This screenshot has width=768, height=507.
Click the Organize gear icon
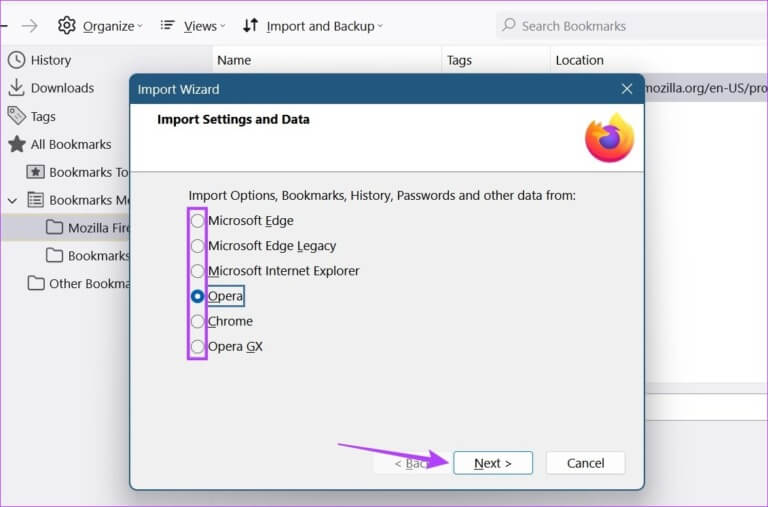click(x=67, y=25)
